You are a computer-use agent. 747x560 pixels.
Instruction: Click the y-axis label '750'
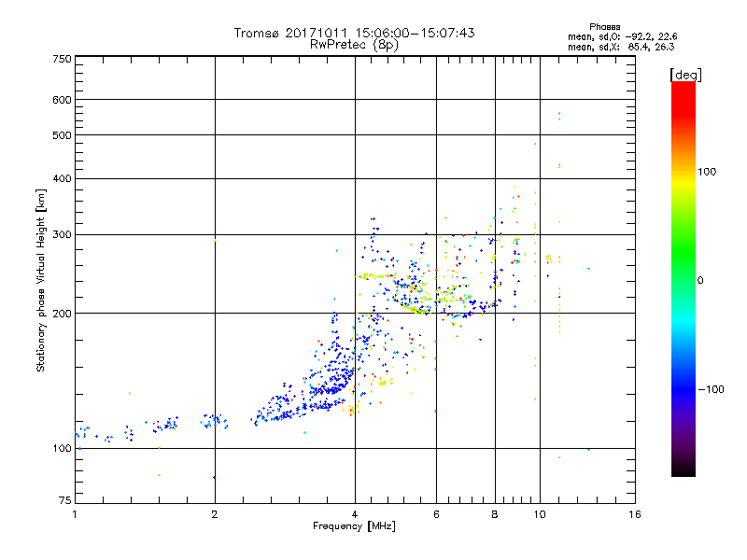click(x=63, y=59)
